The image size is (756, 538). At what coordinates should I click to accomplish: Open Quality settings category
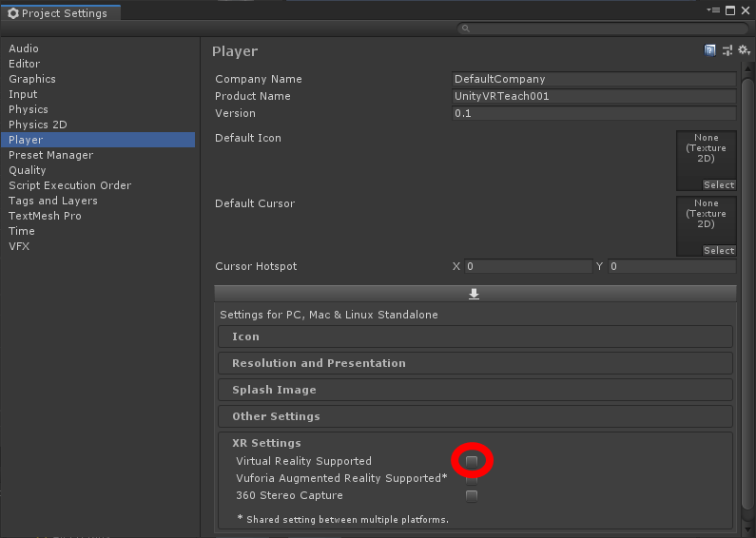coord(98,170)
